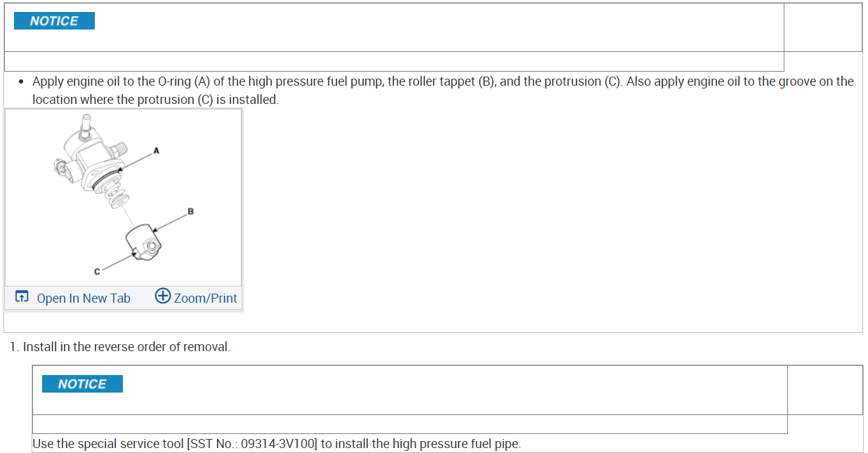Click the Open In New Tab icon
Screen dimensions: 868x453
point(22,297)
